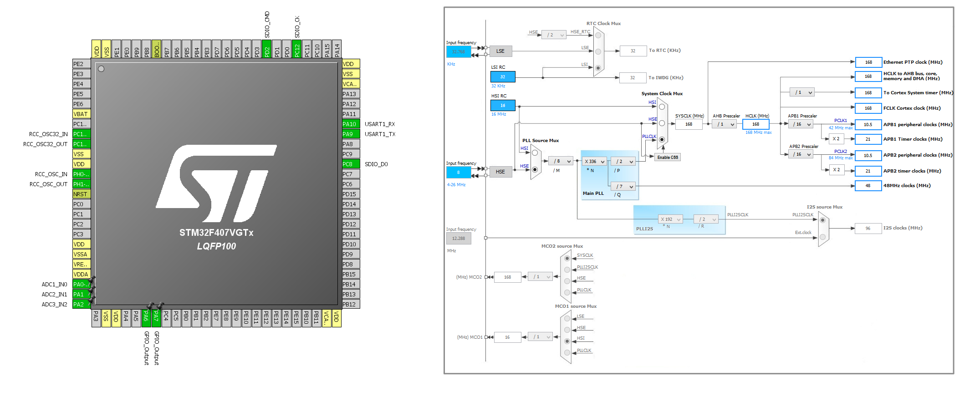The image size is (980, 397).
Task: Click the PB12 pin on the right side
Action: pyautogui.click(x=351, y=304)
